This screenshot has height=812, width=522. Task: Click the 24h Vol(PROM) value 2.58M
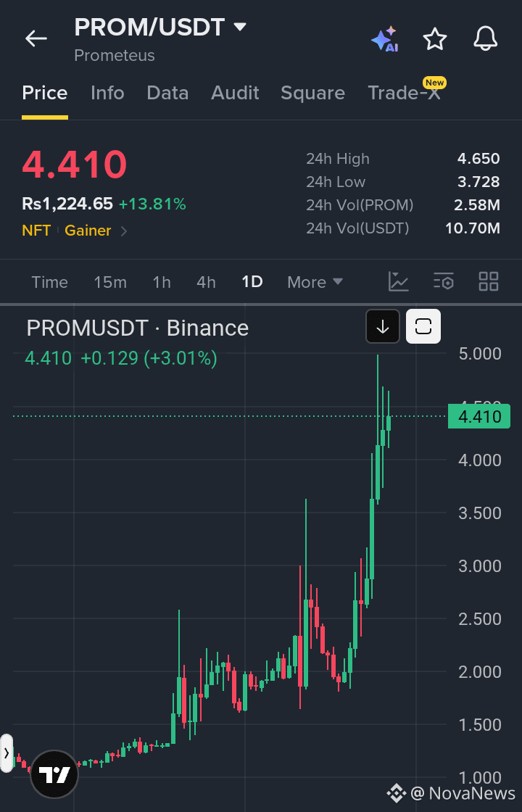(477, 205)
